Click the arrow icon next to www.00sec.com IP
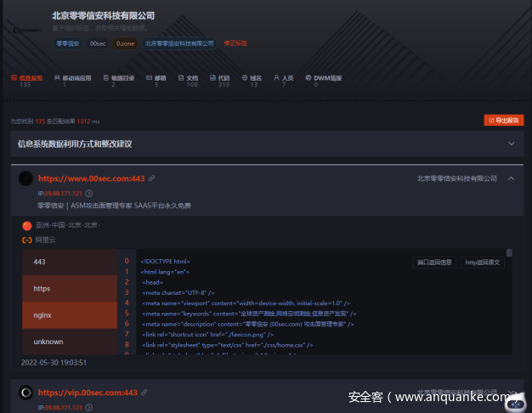 89,194
